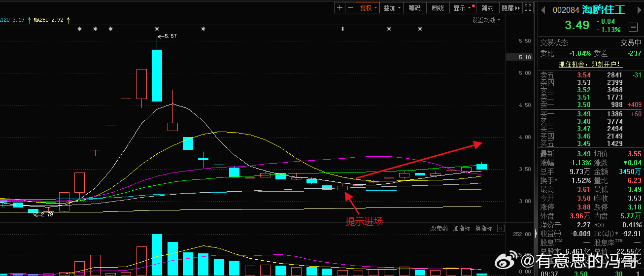Select the 卖三 3.52 ask row
Image resolution: width=644 pixels, height=276 pixels.
coord(591,90)
